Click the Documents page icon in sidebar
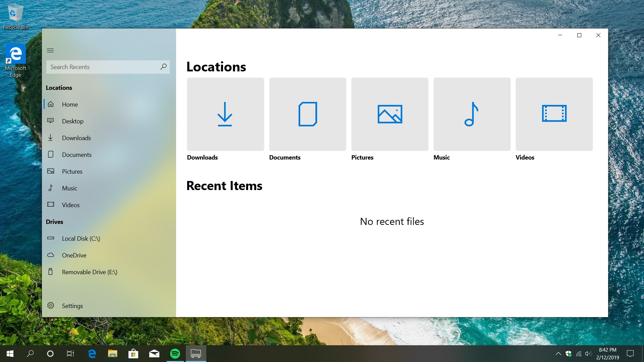 pyautogui.click(x=51, y=155)
